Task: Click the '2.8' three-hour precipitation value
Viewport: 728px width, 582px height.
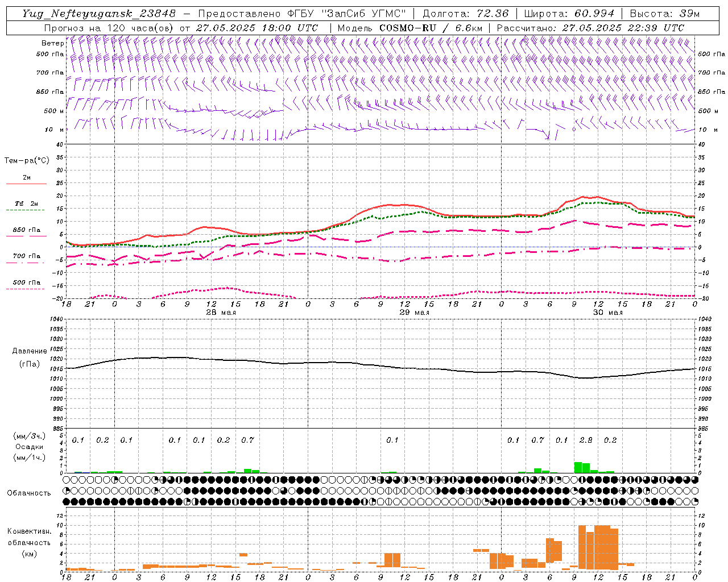Action: pyautogui.click(x=586, y=440)
